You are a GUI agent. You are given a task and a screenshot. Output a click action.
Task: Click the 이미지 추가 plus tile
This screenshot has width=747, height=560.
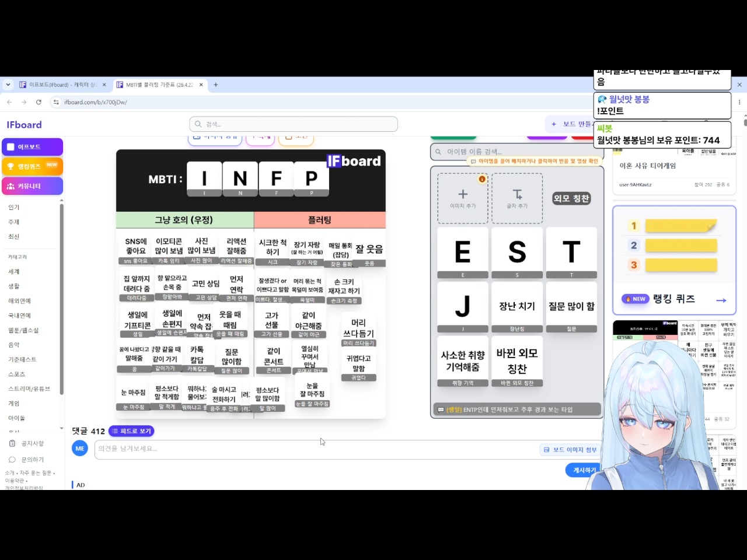[x=463, y=198]
